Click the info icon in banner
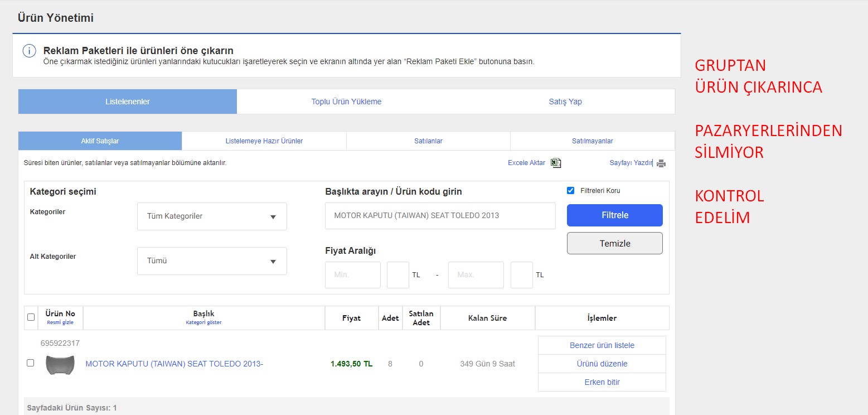868x415 pixels. coord(29,51)
